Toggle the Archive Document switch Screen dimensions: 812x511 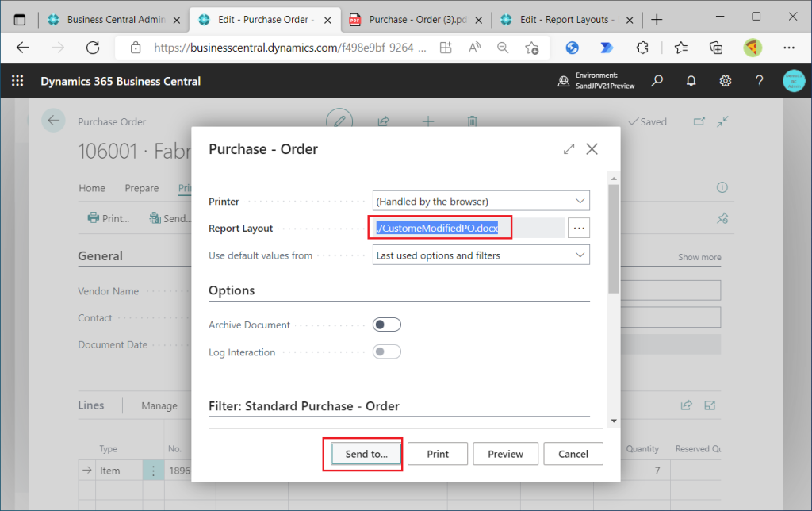[x=387, y=325]
